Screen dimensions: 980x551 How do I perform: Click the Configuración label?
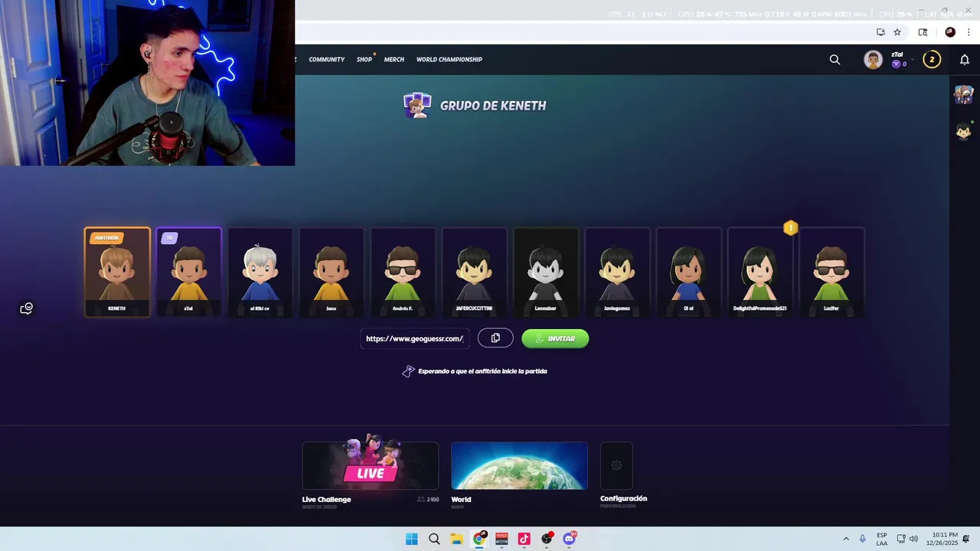point(623,498)
